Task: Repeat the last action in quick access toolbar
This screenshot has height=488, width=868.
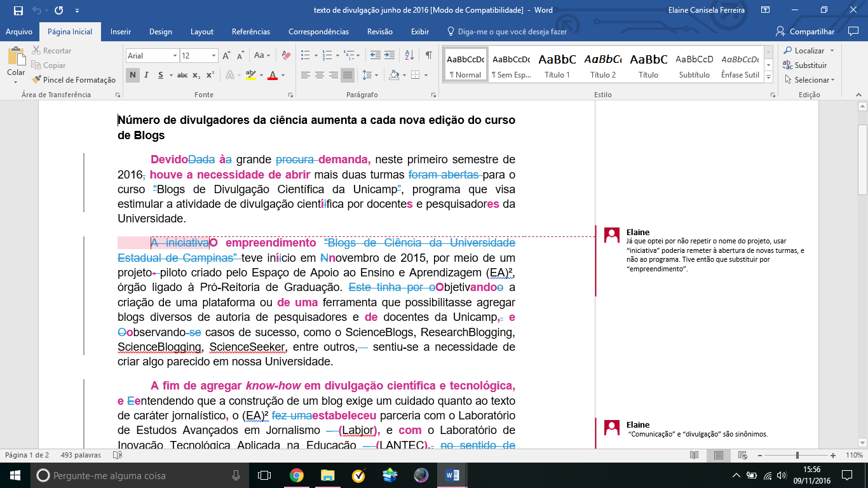Action: (59, 11)
